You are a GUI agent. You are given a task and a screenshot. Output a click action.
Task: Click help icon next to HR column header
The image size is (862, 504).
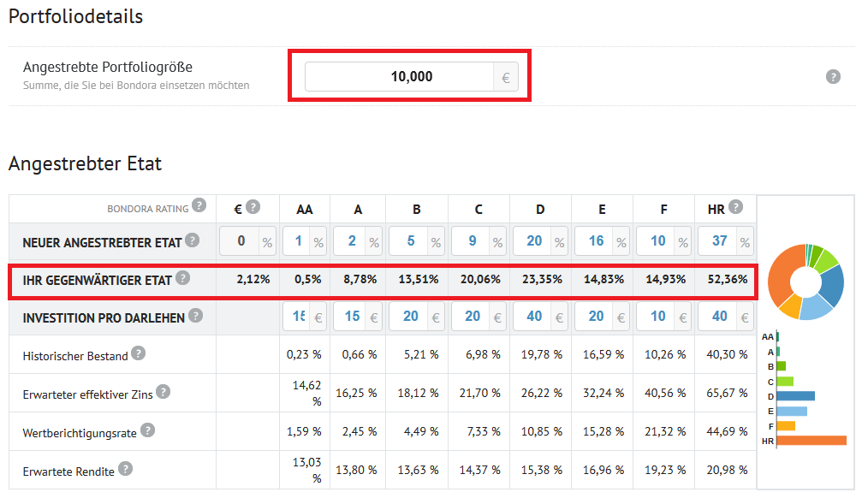(735, 206)
